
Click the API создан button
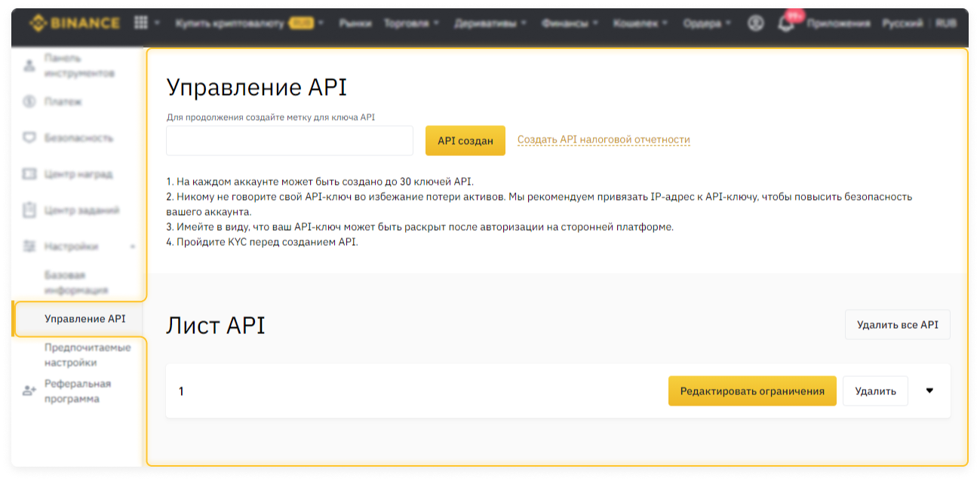click(x=465, y=140)
